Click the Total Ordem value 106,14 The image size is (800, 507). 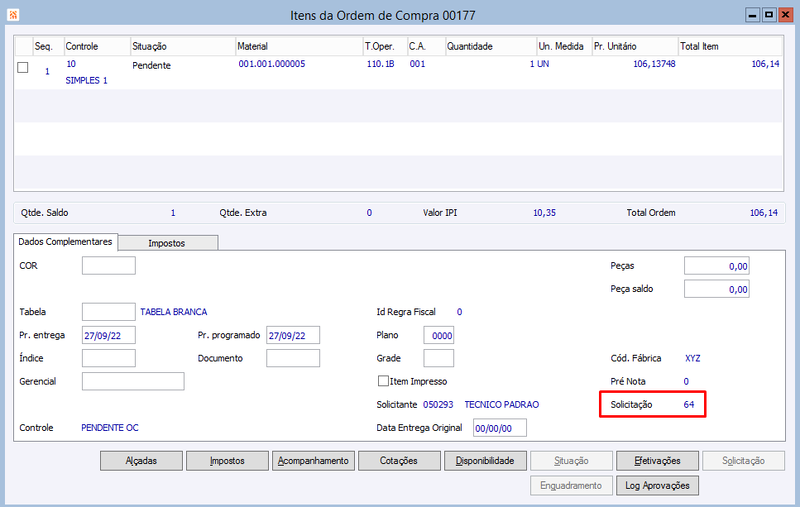764,213
